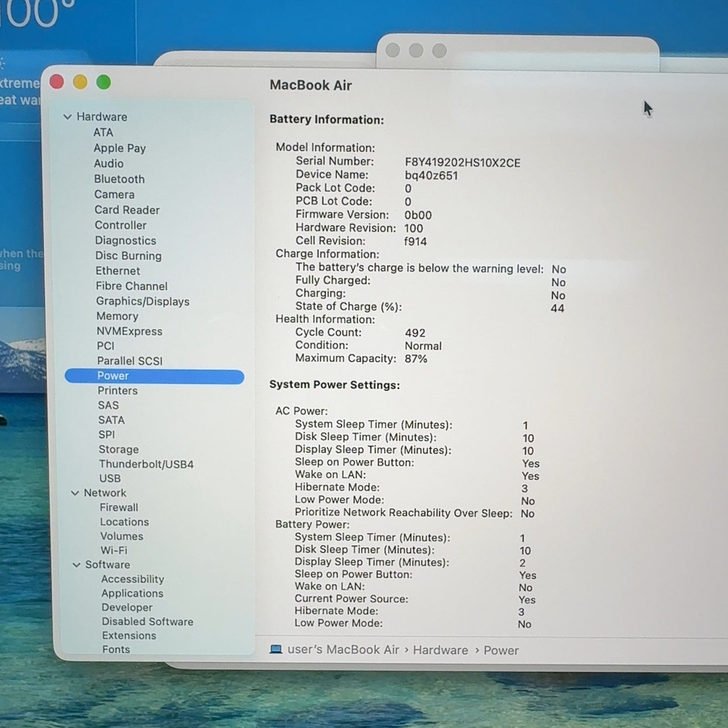The width and height of the screenshot is (728, 728).
Task: Click the Network category label
Action: coord(105,493)
